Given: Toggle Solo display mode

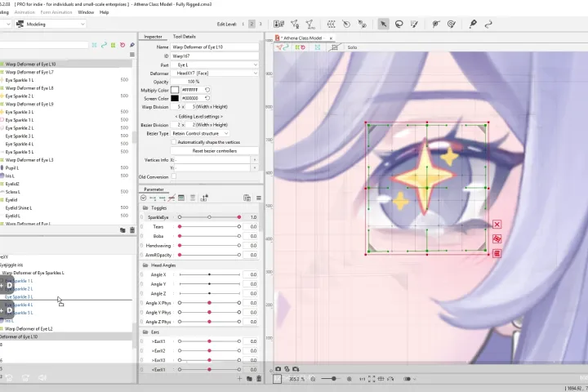Looking at the screenshot, I should pos(352,47).
